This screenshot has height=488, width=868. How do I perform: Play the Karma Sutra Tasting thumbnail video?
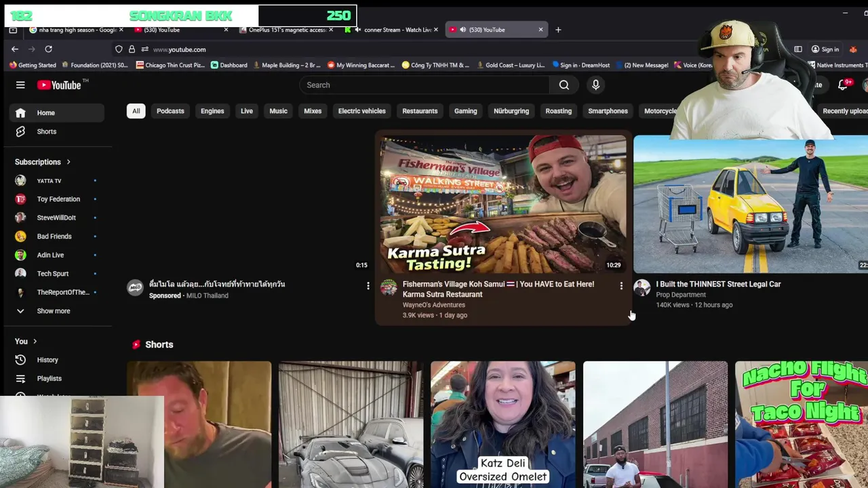[x=503, y=203]
